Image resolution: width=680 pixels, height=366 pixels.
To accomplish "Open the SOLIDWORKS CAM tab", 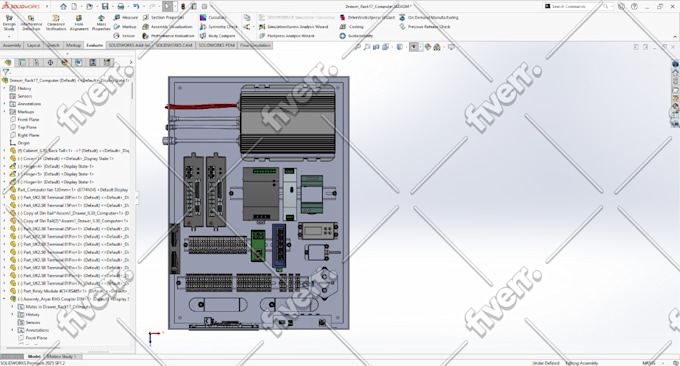I will click(174, 45).
